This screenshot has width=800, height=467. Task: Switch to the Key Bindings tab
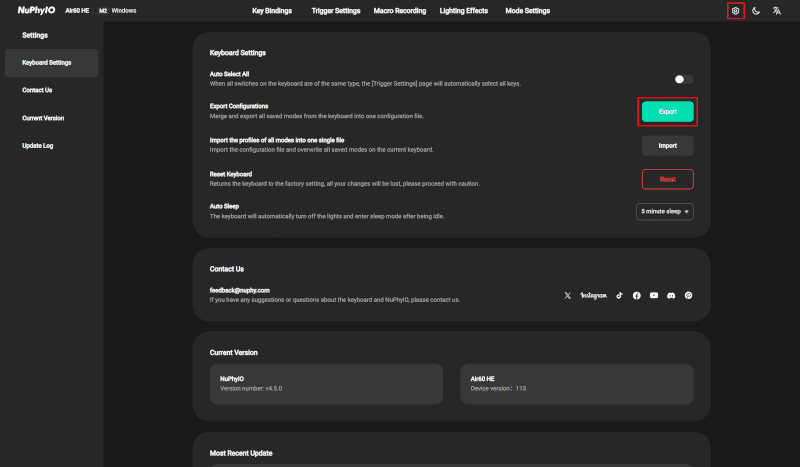tap(272, 11)
